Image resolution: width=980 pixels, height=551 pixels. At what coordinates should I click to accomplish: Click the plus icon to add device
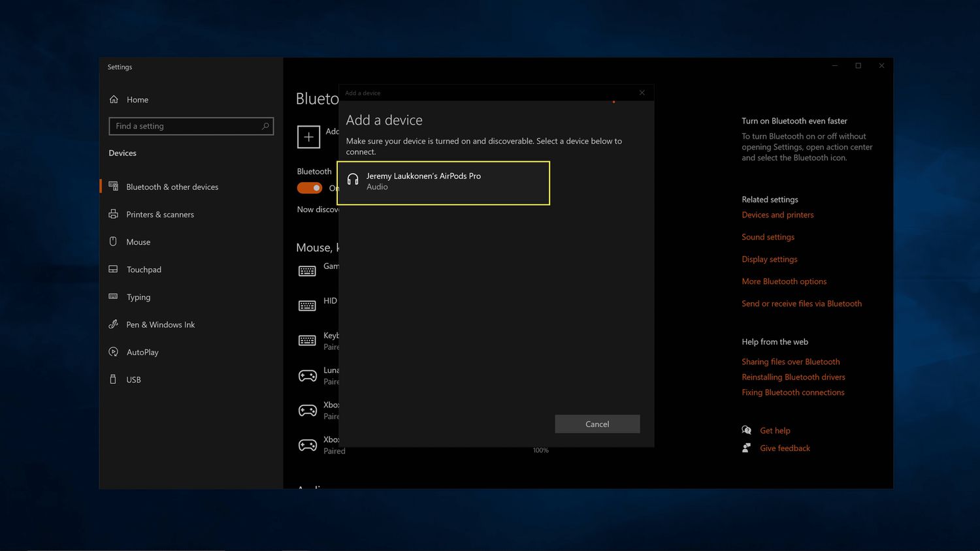[x=308, y=137]
